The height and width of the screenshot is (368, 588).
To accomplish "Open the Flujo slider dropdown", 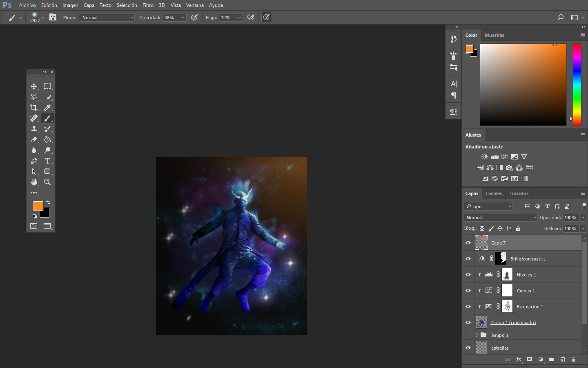I will click(x=239, y=18).
